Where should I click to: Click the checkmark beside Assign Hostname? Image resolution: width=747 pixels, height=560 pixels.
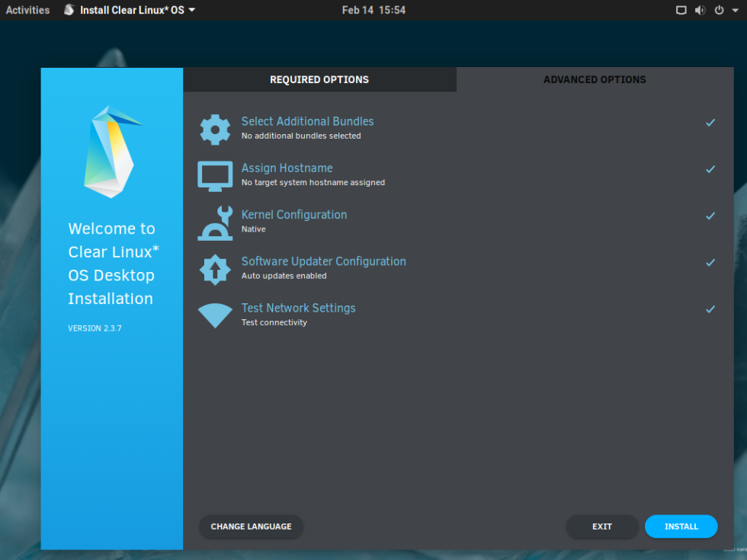[x=710, y=169]
